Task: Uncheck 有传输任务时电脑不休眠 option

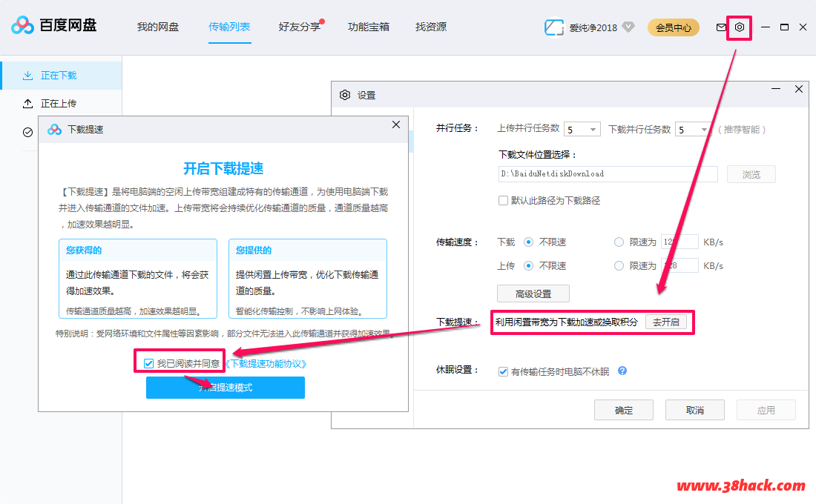Action: (504, 371)
